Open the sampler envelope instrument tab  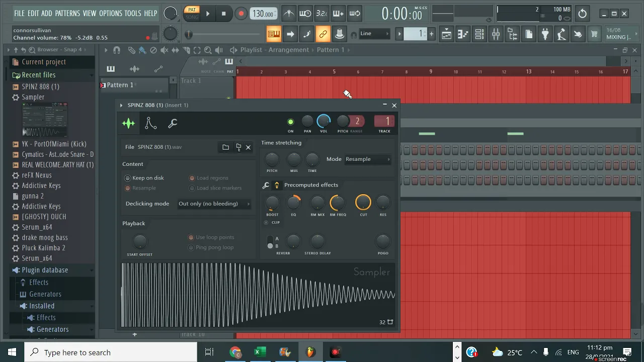point(150,123)
